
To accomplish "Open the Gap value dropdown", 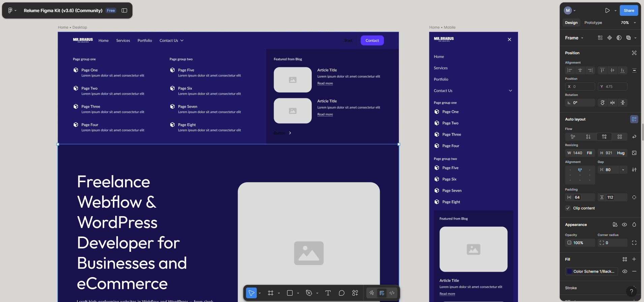I will [x=623, y=170].
